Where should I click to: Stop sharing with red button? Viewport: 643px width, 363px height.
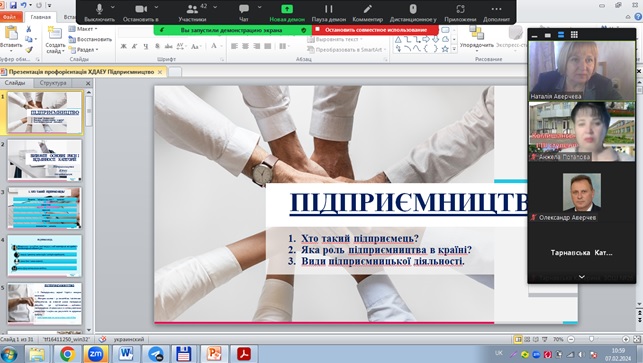(x=375, y=30)
